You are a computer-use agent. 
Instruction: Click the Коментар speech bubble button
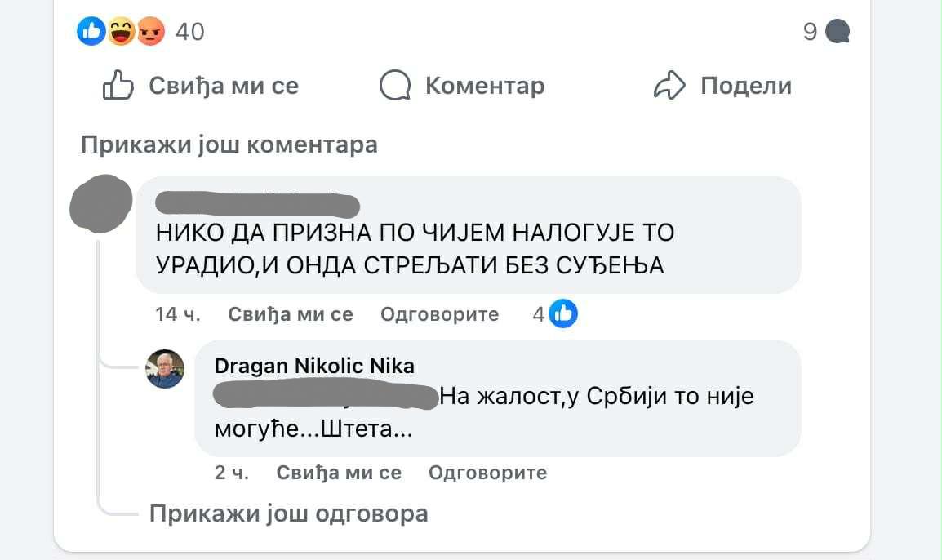click(x=463, y=86)
